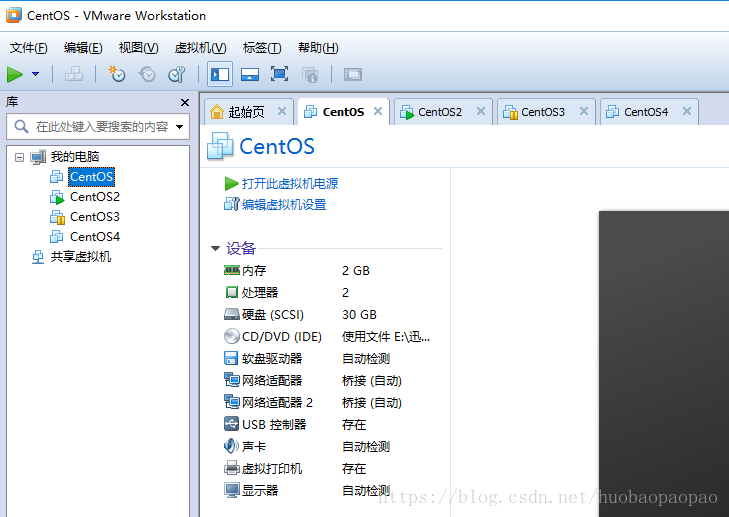
Task: Click the take snapshot toolbar icon
Action: click(117, 74)
